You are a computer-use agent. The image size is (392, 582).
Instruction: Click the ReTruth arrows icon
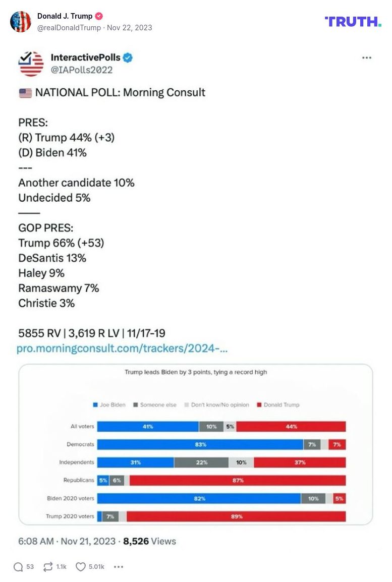pos(48,567)
